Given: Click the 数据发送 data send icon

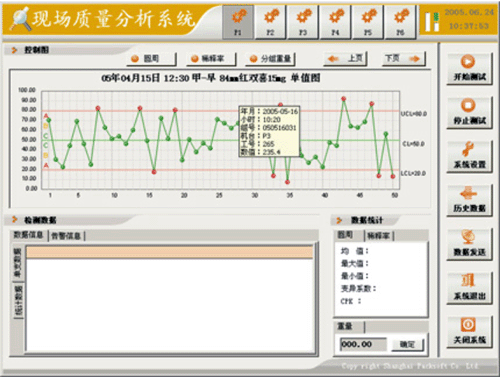Looking at the screenshot, I should [x=468, y=237].
